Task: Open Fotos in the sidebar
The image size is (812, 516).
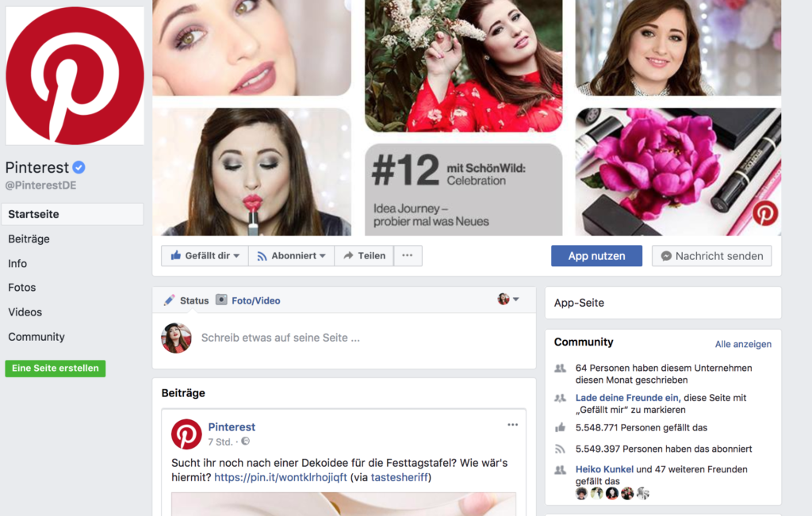Action: click(x=21, y=287)
